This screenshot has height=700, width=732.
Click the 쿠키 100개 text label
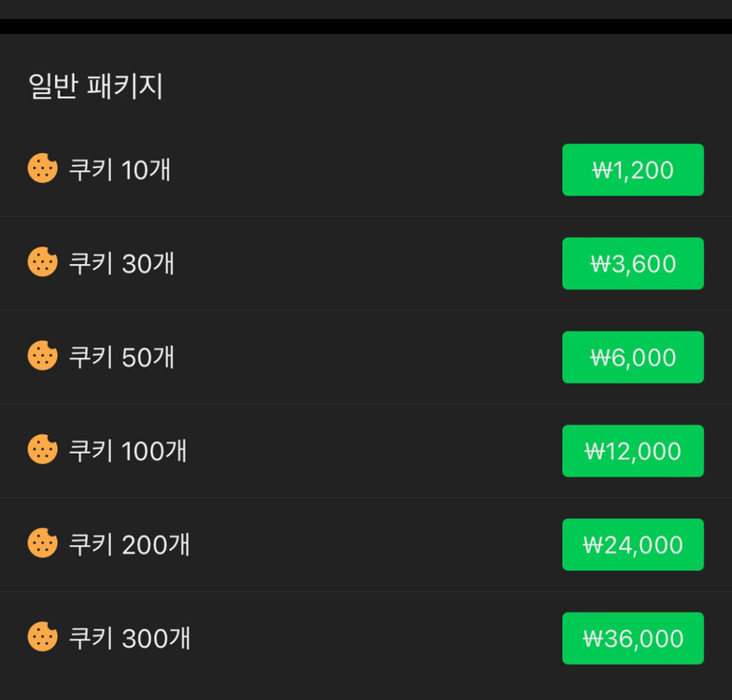click(x=128, y=451)
